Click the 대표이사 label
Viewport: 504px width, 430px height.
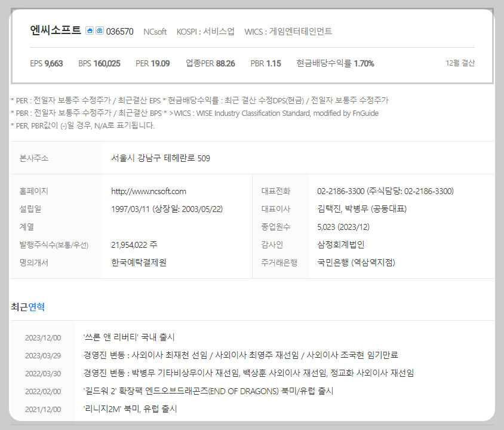tap(276, 209)
